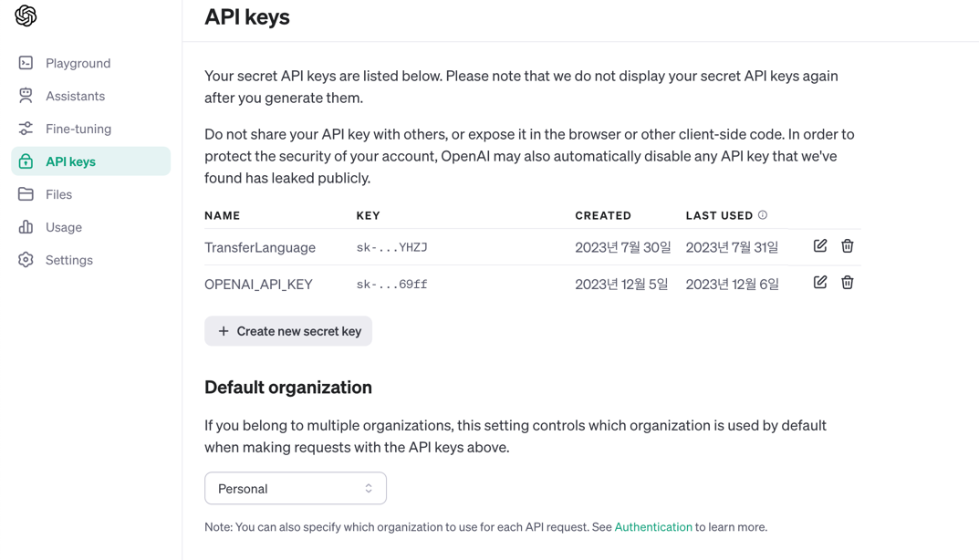Delete the OPENAI_API_KEY key

(x=848, y=282)
